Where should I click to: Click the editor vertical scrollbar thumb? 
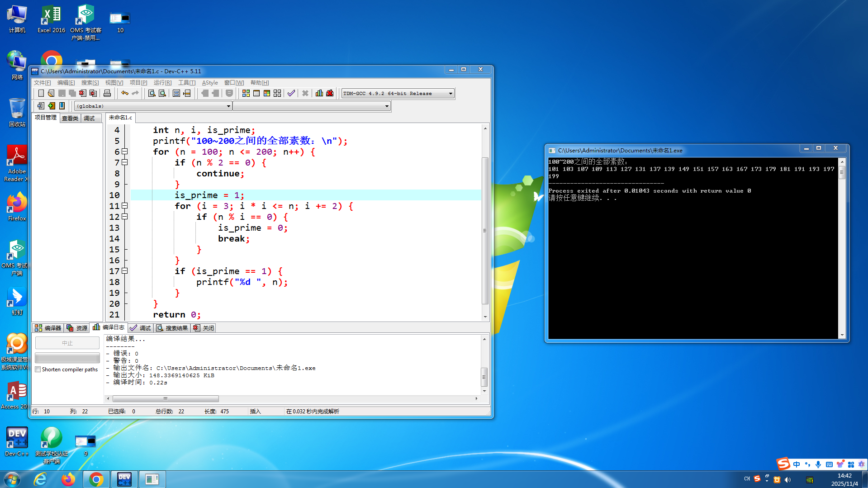[485, 231]
